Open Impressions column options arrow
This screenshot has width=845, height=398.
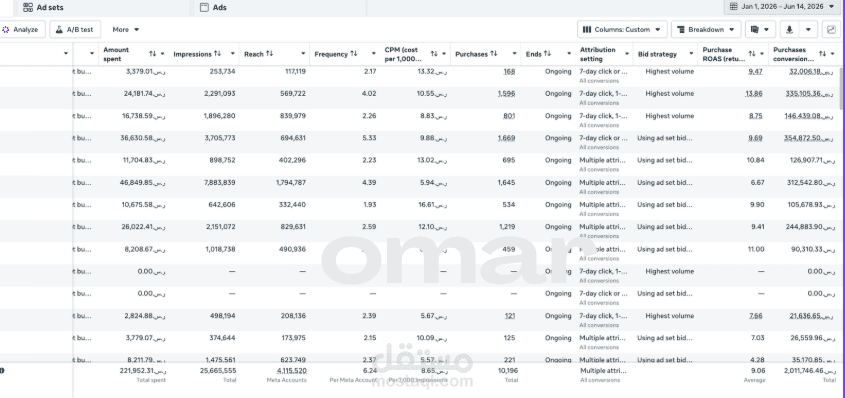coord(233,54)
